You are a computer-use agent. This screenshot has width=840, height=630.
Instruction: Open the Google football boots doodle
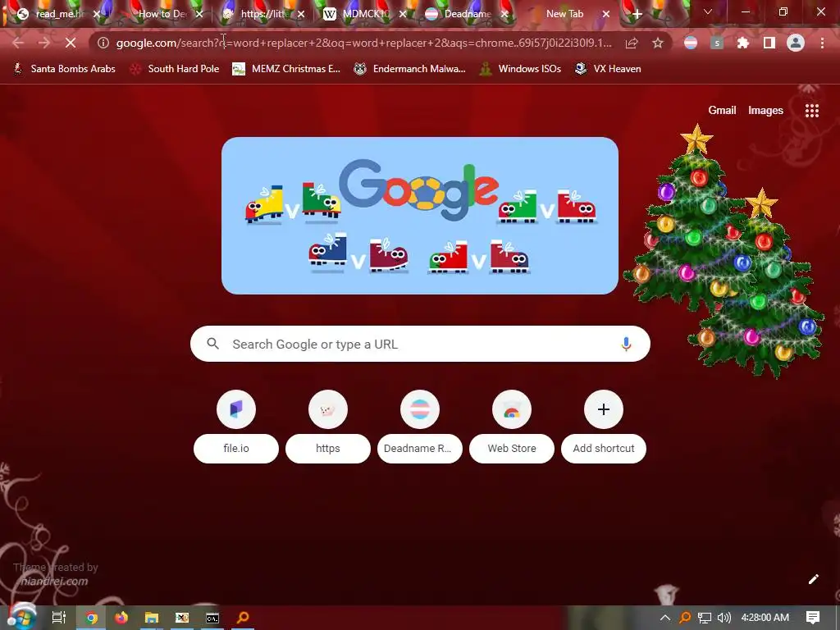tap(419, 216)
